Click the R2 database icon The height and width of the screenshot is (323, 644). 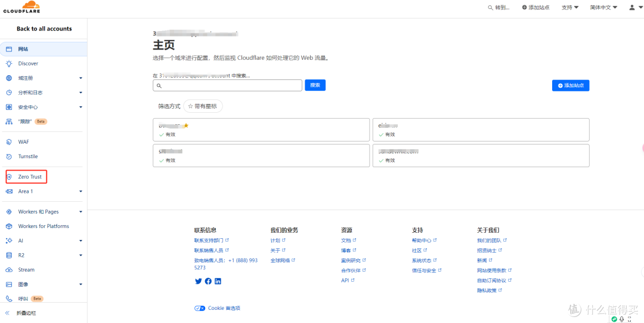(8, 255)
